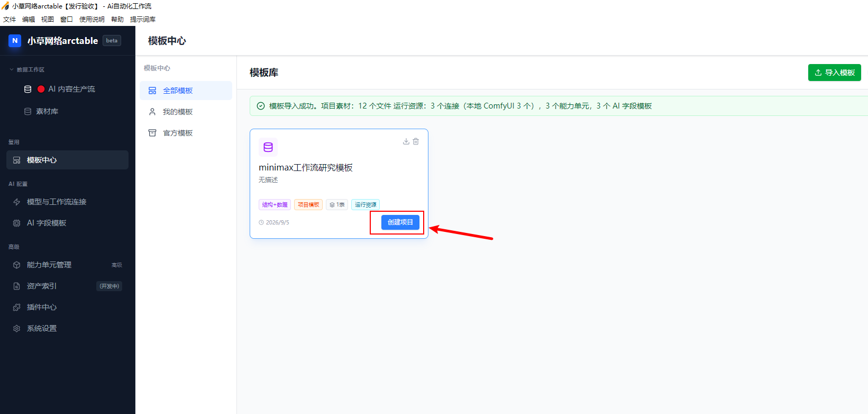This screenshot has width=868, height=414.
Task: Select 全部模板 via its grid icon
Action: (152, 91)
